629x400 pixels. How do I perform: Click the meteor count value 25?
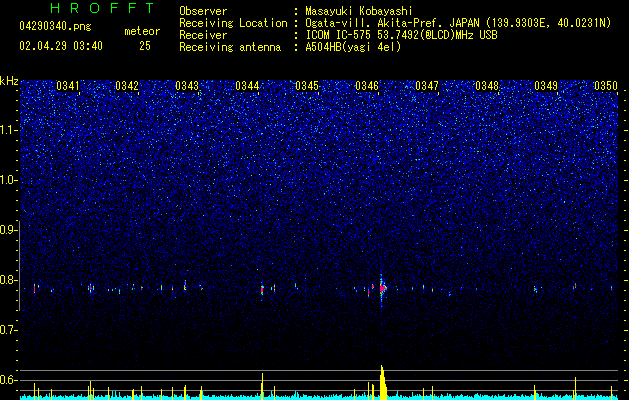145,46
